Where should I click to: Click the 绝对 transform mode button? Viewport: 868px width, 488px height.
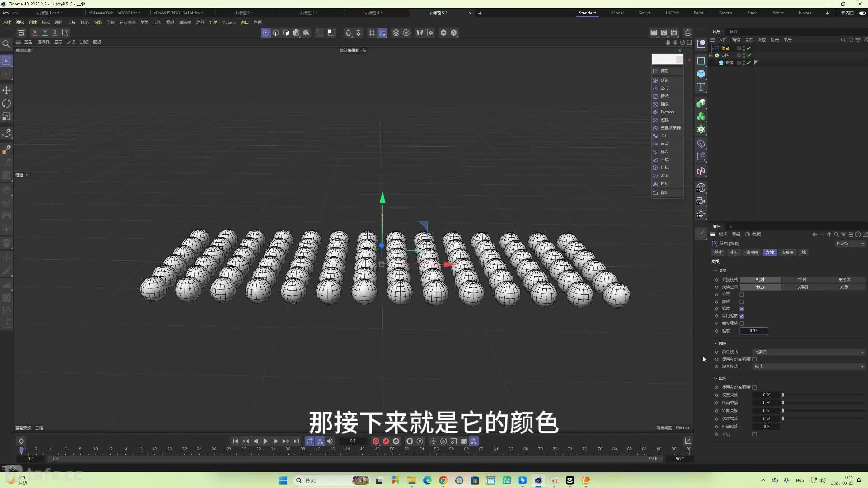[x=802, y=280]
